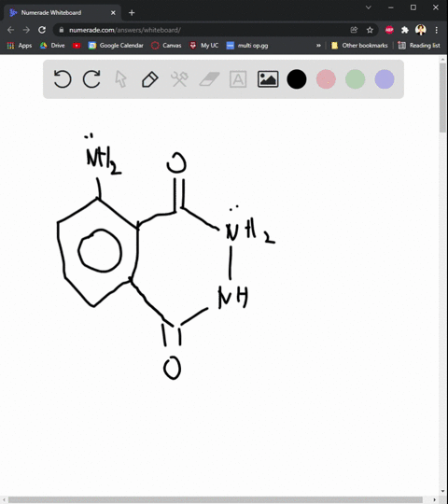Open a new browser tab
Viewport: 448px width, 504px height.
coord(132,12)
